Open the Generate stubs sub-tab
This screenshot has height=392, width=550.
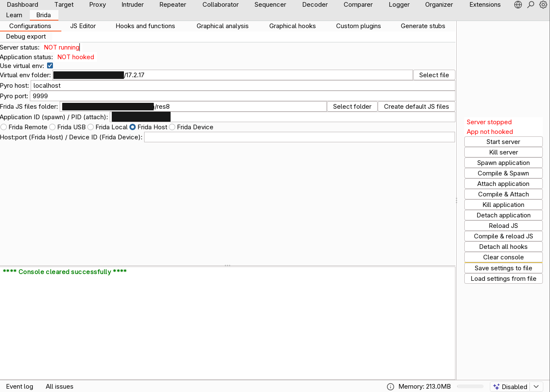point(423,26)
